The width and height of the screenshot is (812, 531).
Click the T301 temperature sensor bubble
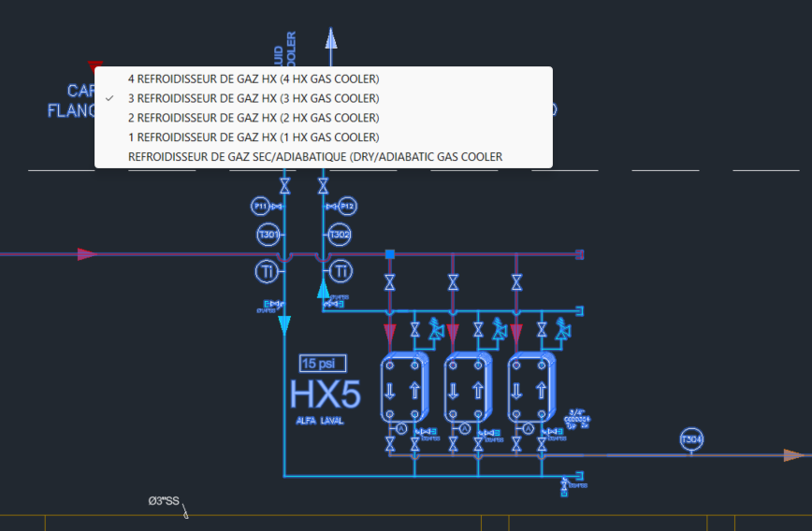point(268,235)
